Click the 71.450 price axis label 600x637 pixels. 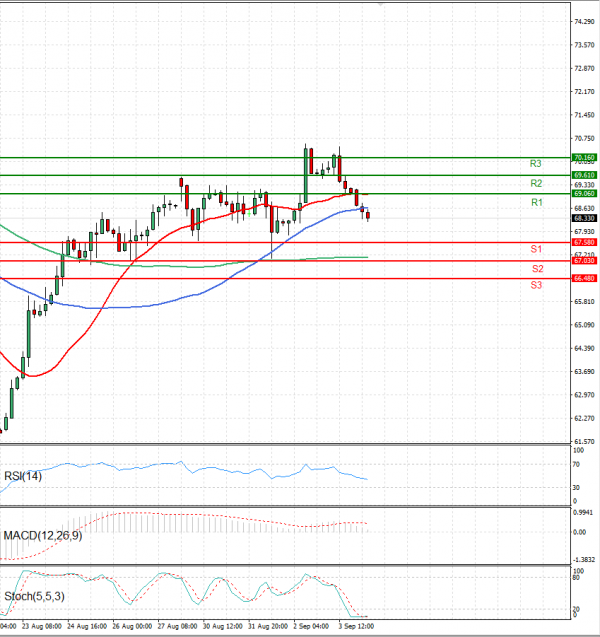584,115
